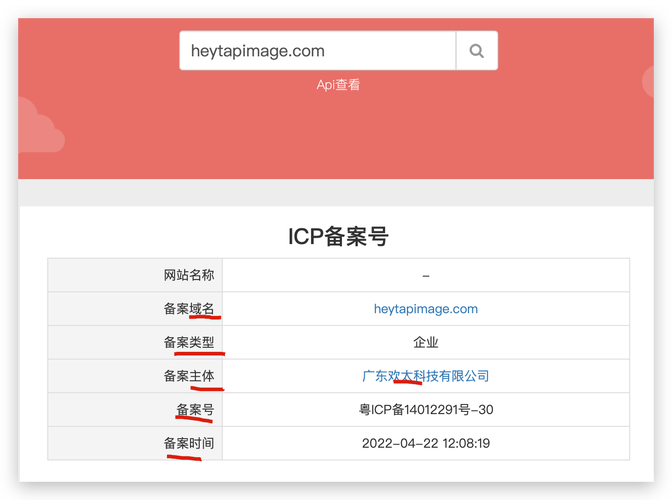Focus the domain search field containing heytapimage.com
This screenshot has width=672, height=500.
[x=317, y=51]
